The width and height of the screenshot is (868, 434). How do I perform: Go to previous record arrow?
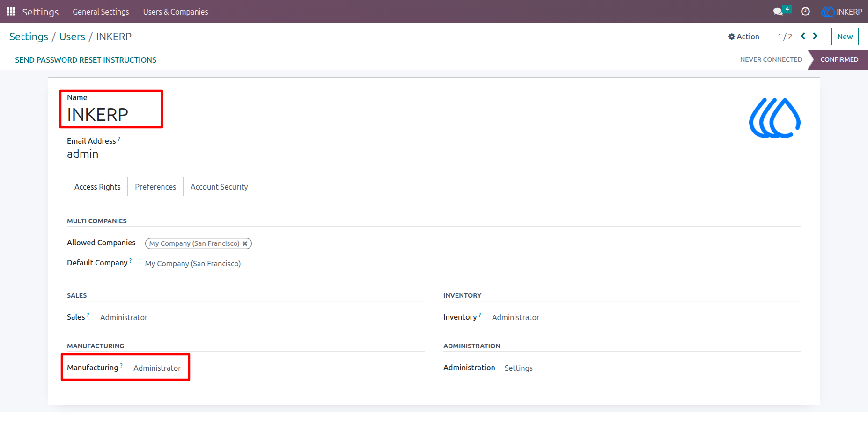pos(803,36)
